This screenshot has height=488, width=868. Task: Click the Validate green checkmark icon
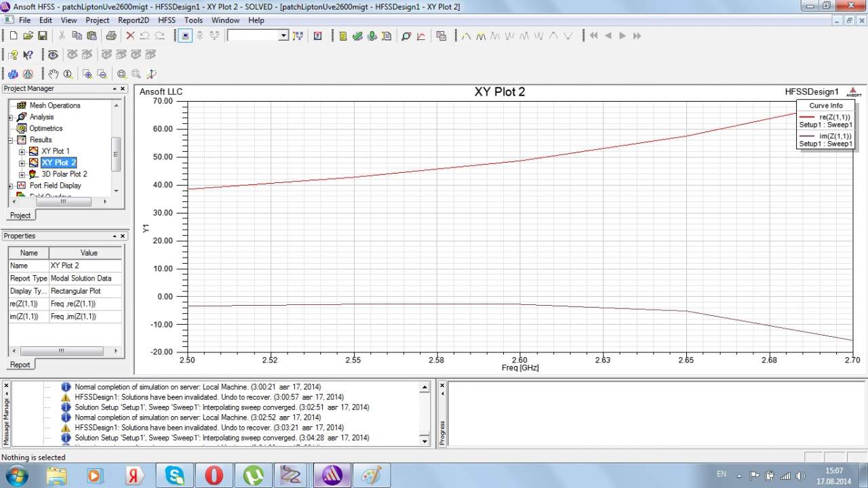[357, 36]
